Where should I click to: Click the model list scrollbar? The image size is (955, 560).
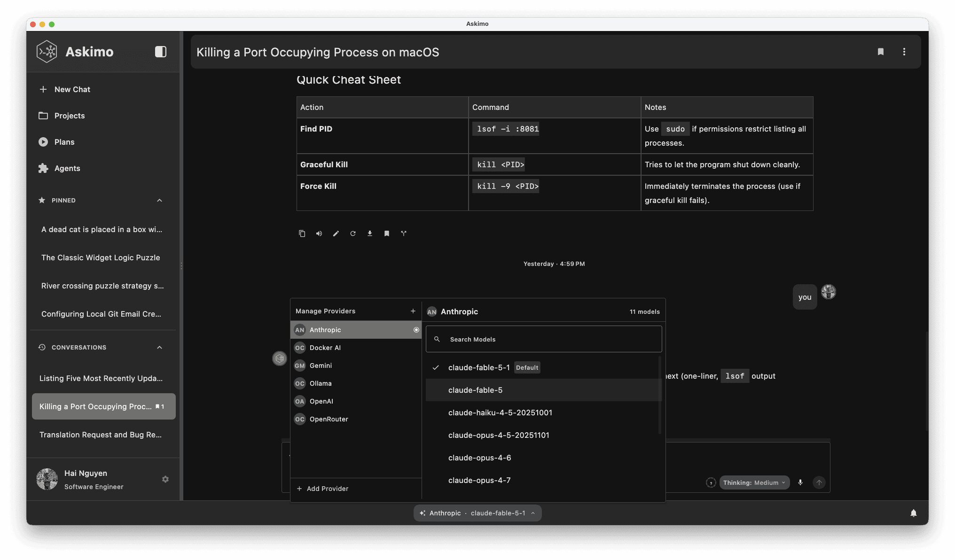pos(660,395)
